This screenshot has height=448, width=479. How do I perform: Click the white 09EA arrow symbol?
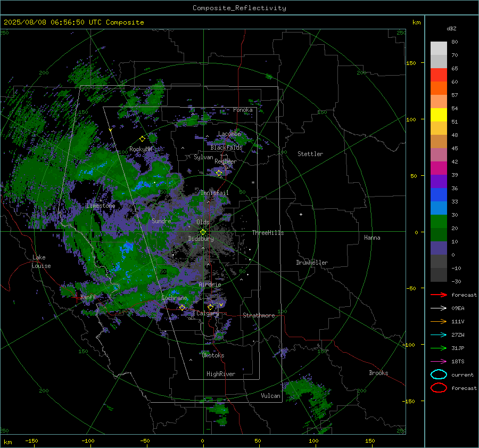tap(439, 308)
